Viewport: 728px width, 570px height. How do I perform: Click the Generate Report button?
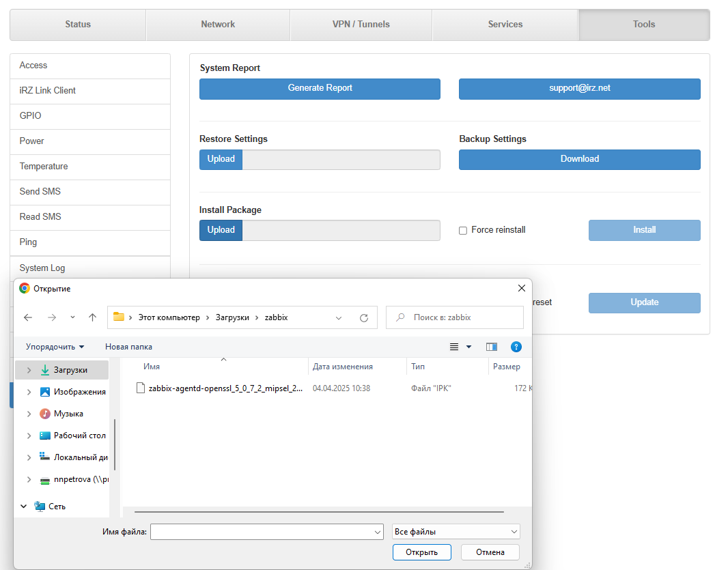tap(320, 88)
